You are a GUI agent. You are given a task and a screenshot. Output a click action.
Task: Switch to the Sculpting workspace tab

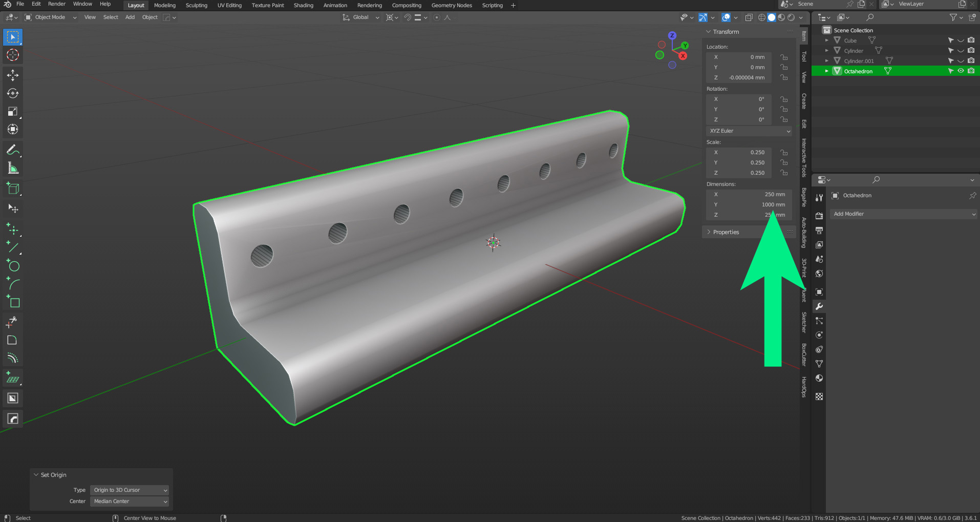(196, 5)
